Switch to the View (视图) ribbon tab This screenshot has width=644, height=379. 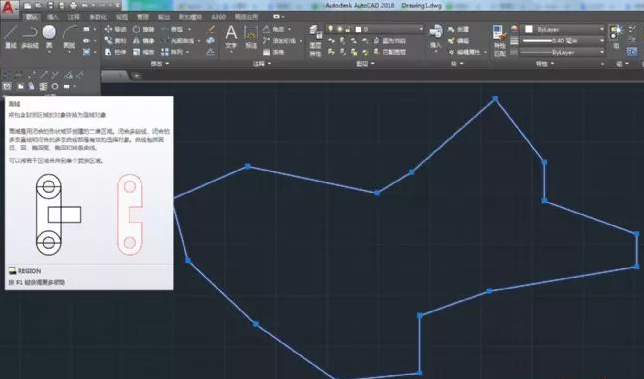point(122,17)
